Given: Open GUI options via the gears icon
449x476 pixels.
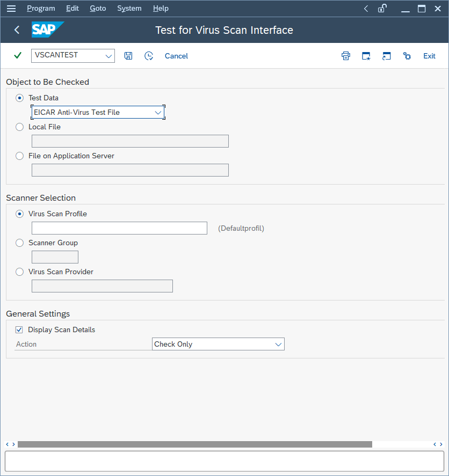Looking at the screenshot, I should (407, 56).
